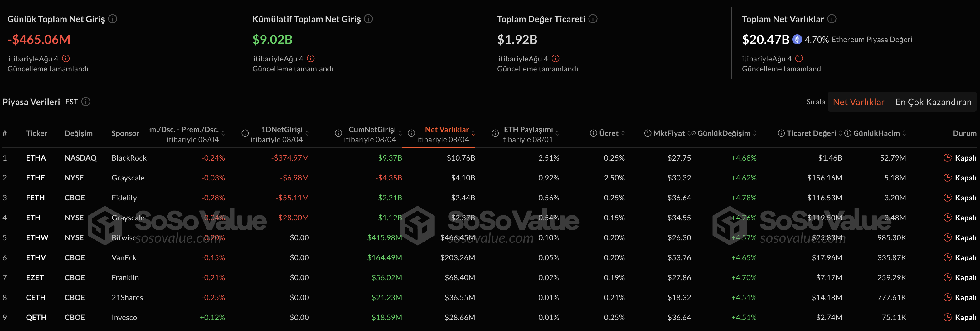Click info icon next to Günlük Toplam Net Giriş
The image size is (980, 331).
pyautogui.click(x=113, y=19)
